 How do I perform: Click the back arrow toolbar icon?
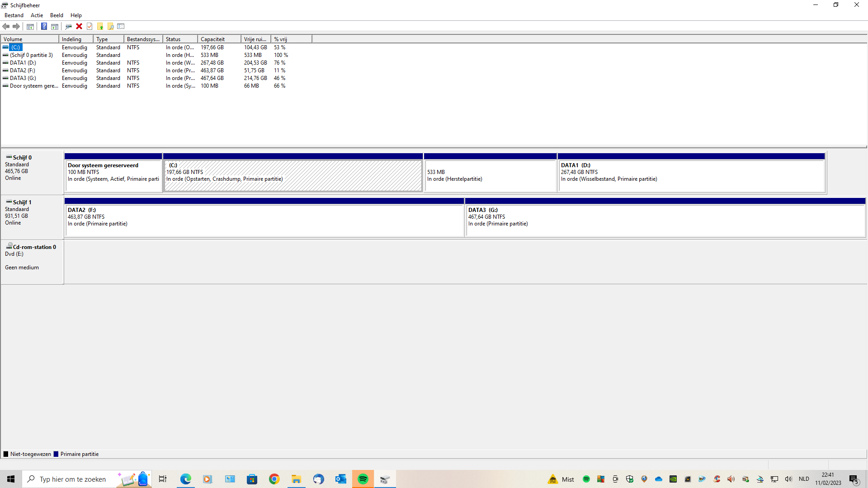pos(6,26)
